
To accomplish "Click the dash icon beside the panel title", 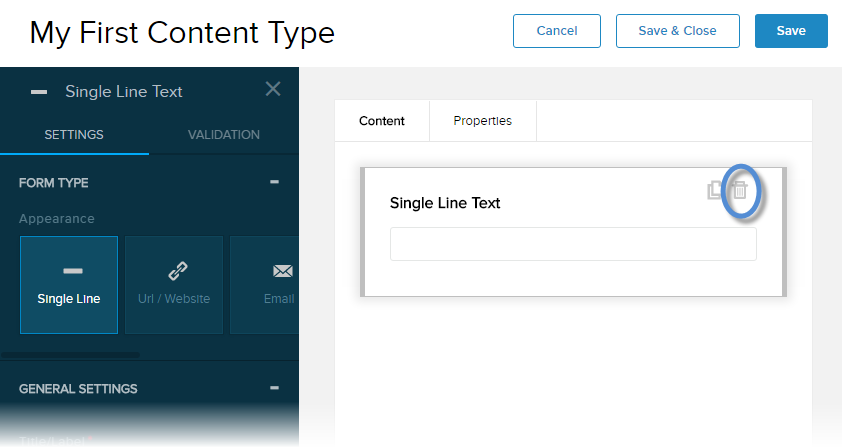I will 39,92.
